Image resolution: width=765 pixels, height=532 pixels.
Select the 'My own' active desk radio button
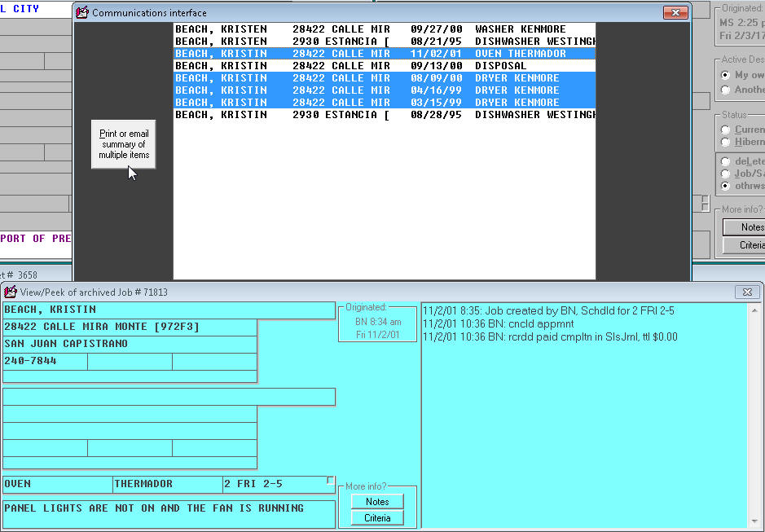point(726,75)
